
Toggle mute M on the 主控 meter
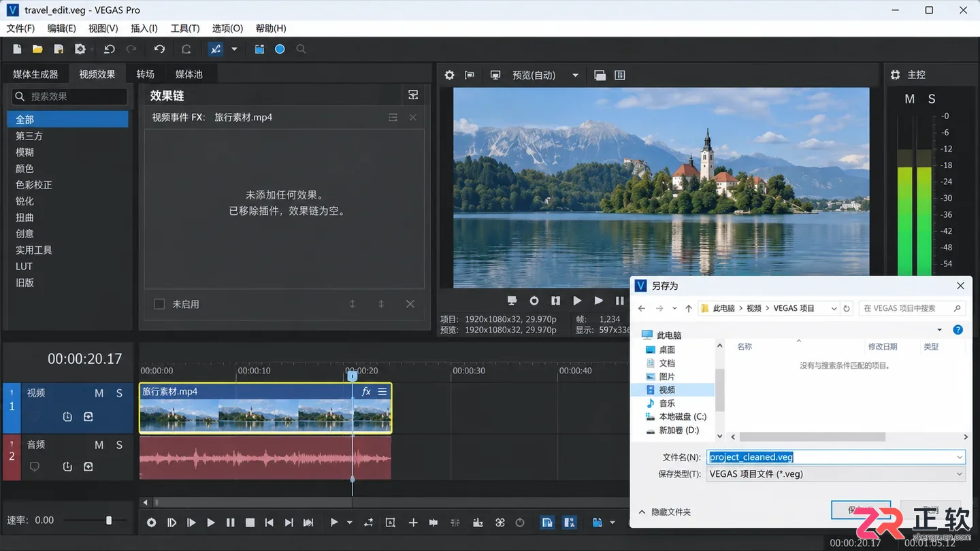tap(909, 99)
